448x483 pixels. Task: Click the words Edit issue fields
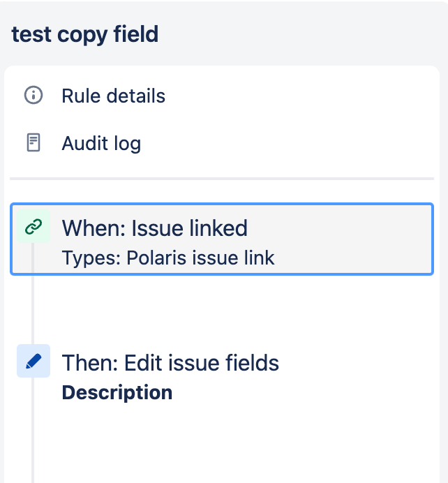point(202,363)
